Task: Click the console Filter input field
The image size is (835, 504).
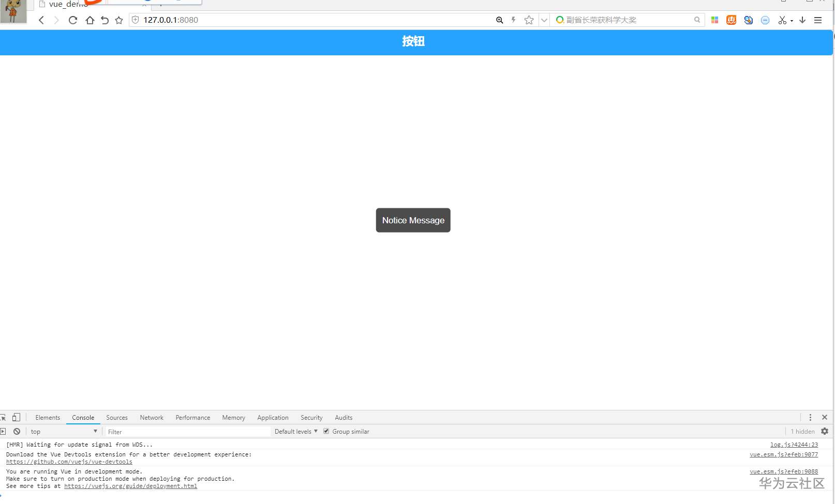Action: [x=188, y=432]
